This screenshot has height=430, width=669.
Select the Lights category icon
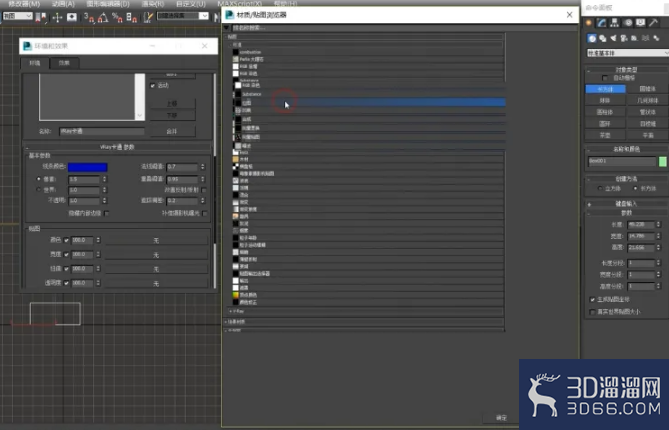(x=613, y=38)
